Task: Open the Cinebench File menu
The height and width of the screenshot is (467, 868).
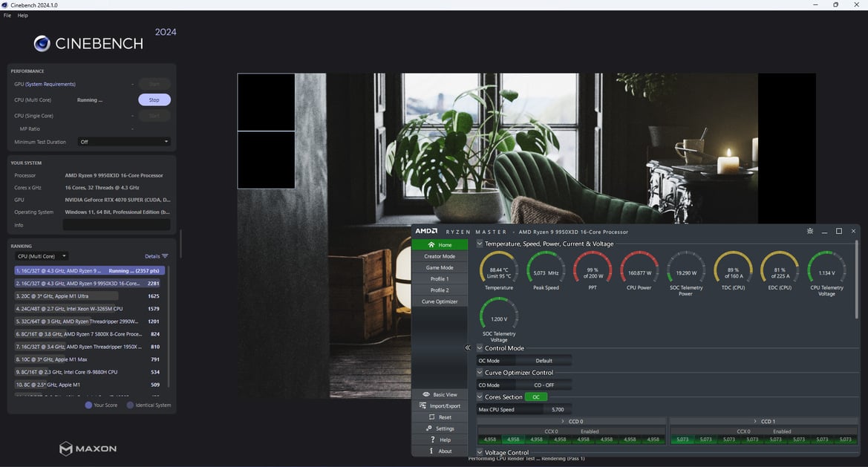Action: coord(7,16)
